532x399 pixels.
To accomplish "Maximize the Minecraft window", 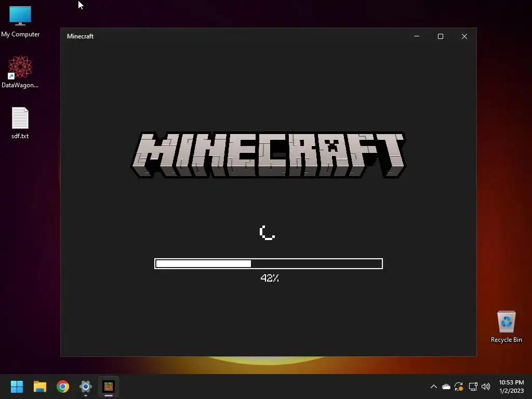I will (x=441, y=36).
